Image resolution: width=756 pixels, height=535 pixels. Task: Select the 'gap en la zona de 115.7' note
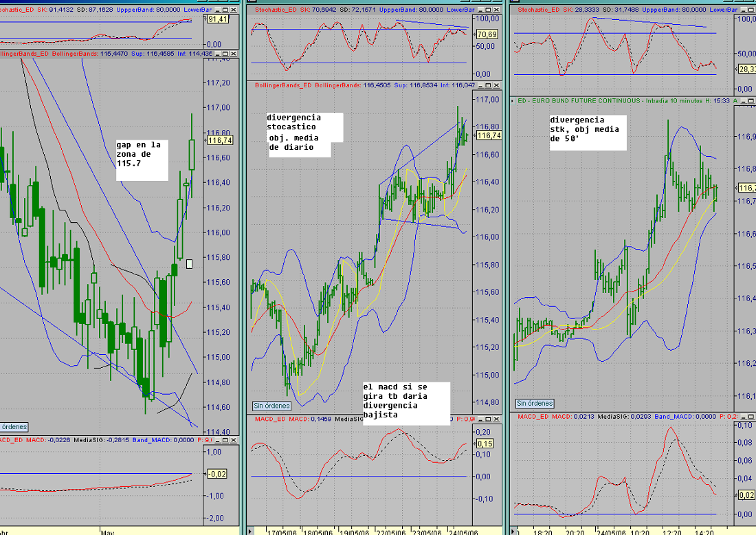coord(142,160)
